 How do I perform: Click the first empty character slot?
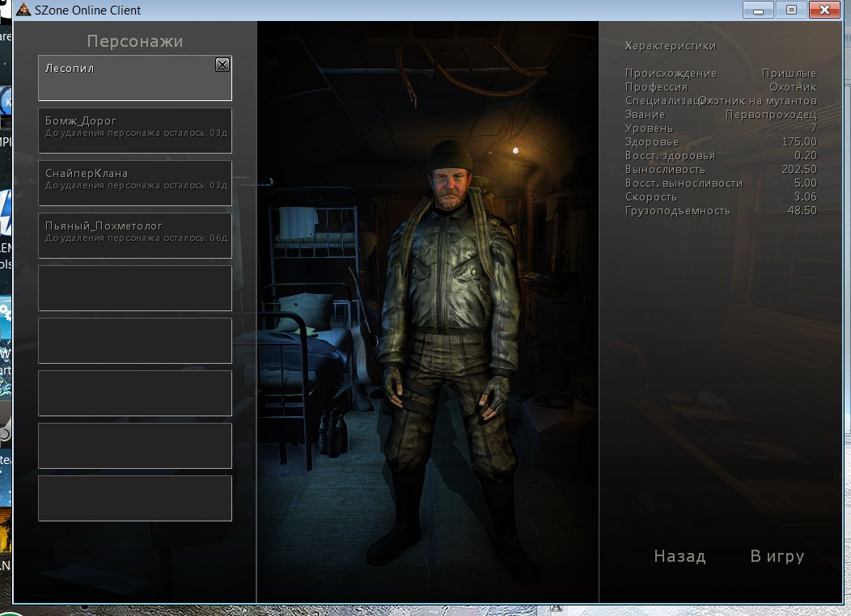pos(134,288)
